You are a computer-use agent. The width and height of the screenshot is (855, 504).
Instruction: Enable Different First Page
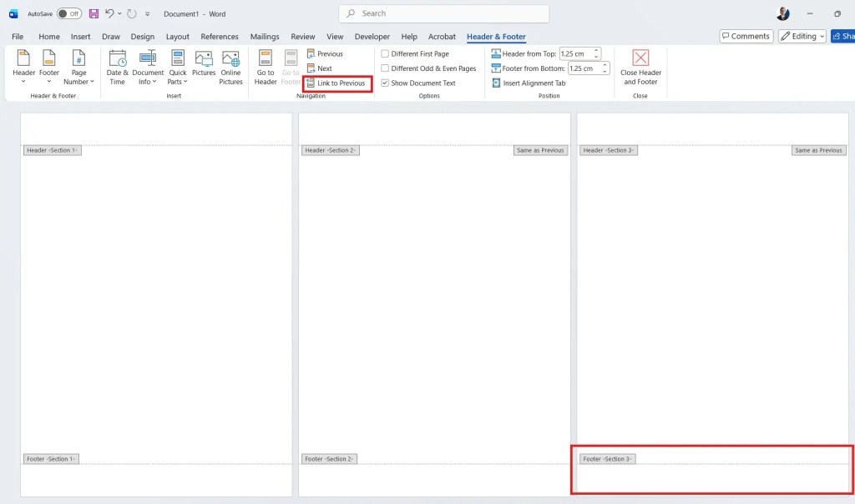point(385,53)
